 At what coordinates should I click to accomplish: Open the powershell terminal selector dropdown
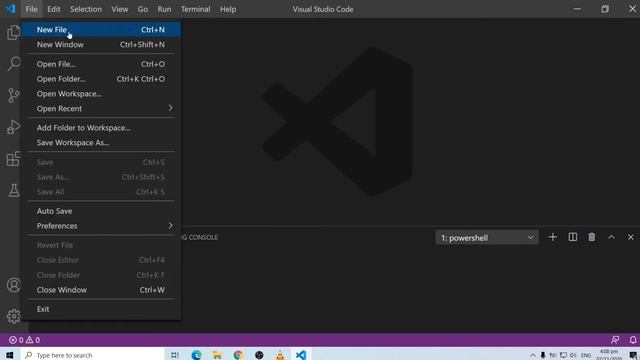pyautogui.click(x=487, y=238)
